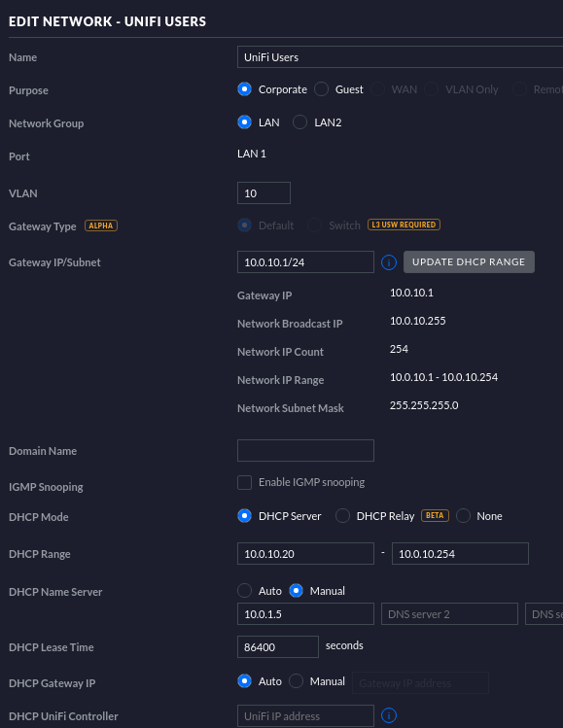Focus the Name field containing UniFi Users
This screenshot has width=563, height=728.
(400, 57)
